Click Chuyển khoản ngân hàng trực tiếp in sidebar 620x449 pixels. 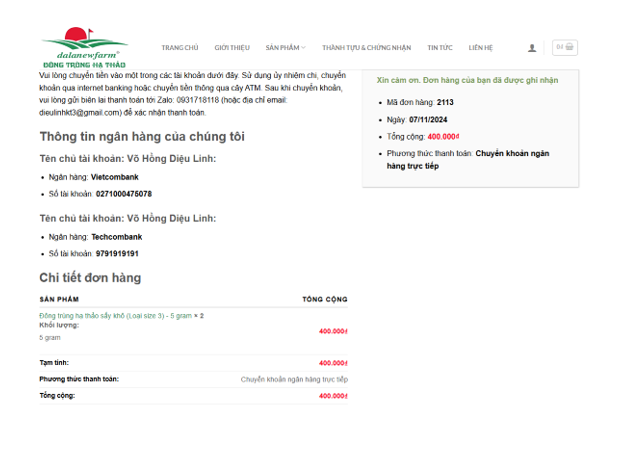pos(468,160)
